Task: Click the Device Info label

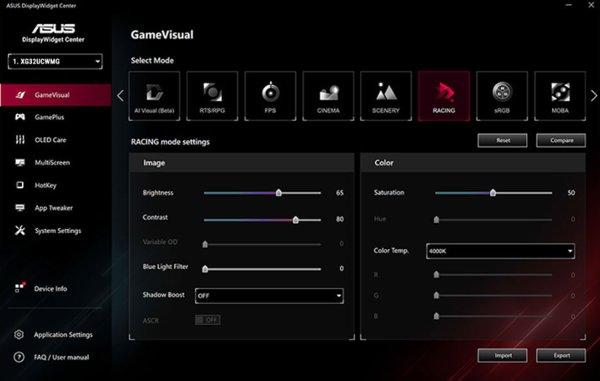Action: [51, 289]
